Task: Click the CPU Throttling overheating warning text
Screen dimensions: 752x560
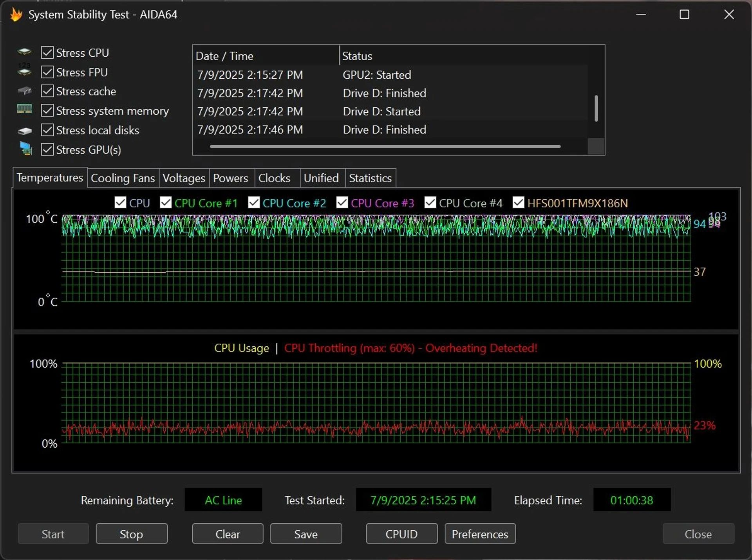Action: coord(411,348)
